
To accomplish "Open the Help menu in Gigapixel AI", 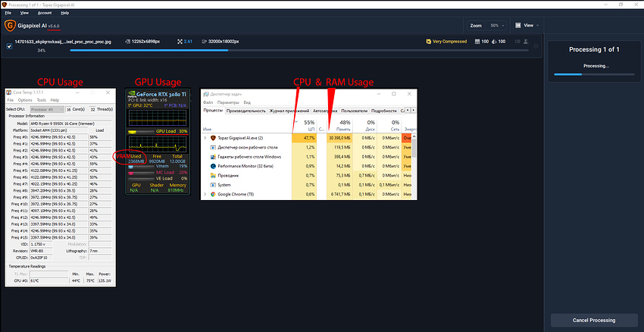I will [64, 13].
